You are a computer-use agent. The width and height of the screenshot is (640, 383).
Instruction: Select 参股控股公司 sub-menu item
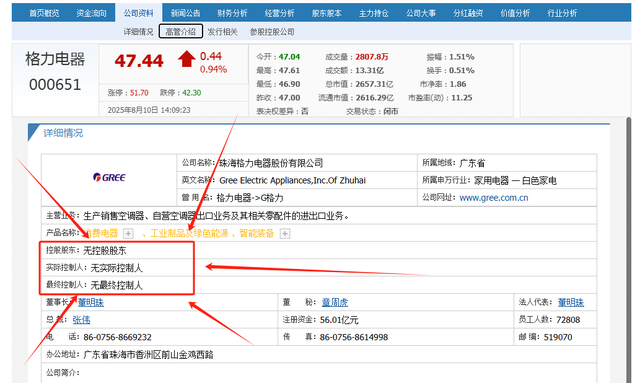272,31
